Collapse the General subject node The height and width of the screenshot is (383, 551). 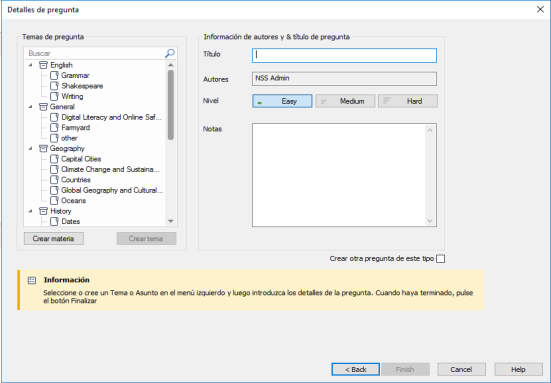[31, 107]
